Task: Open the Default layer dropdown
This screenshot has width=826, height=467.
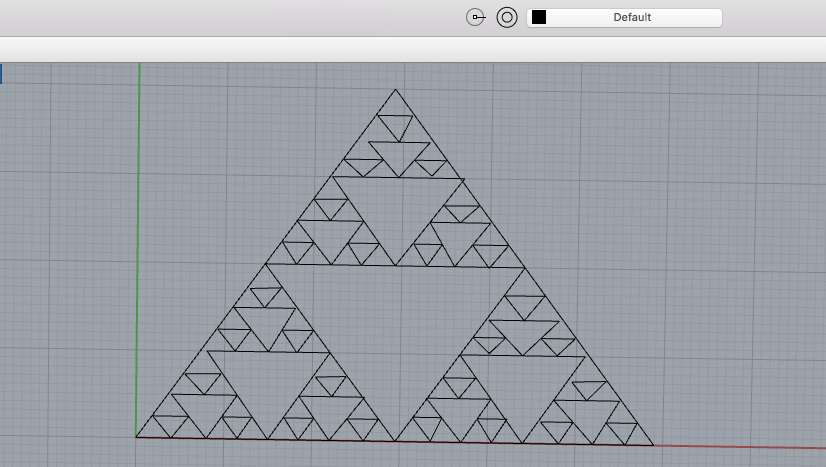Action: 624,17
